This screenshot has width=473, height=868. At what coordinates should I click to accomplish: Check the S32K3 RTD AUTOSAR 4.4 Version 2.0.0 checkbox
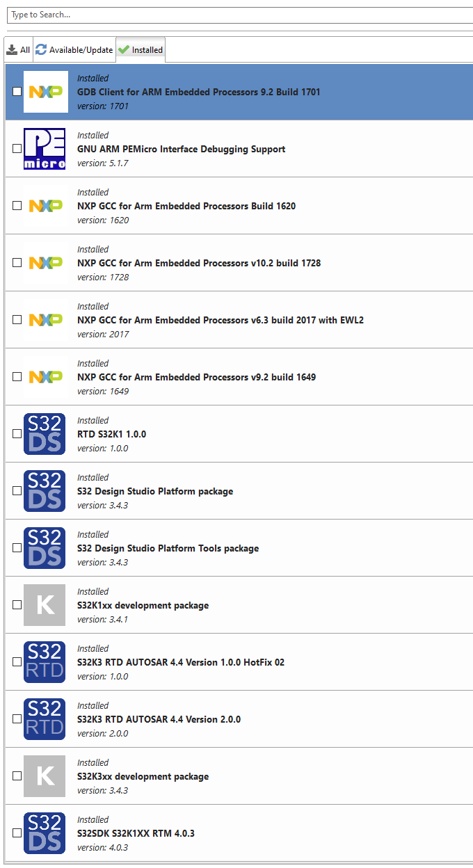click(17, 718)
